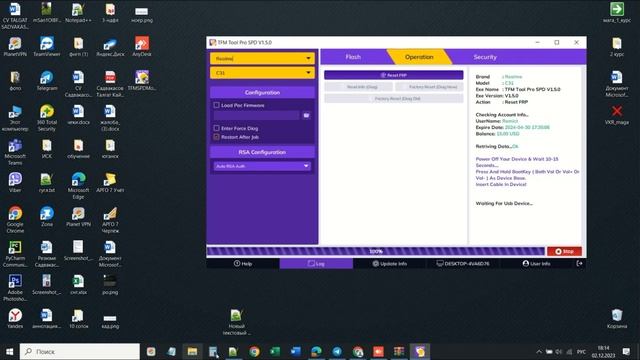Open Telegram from the taskbar
This screenshot has width=640, height=360.
[337, 351]
